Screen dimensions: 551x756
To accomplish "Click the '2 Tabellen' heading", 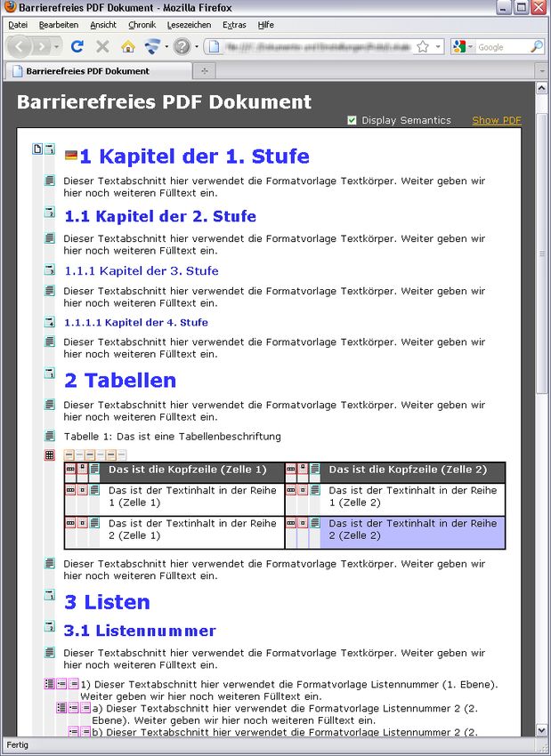I will [x=120, y=380].
